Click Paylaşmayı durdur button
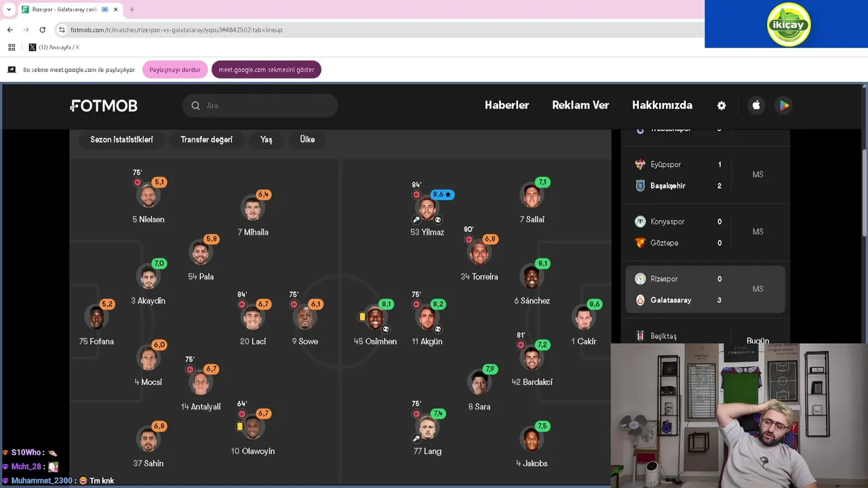The image size is (868, 488). pos(175,70)
